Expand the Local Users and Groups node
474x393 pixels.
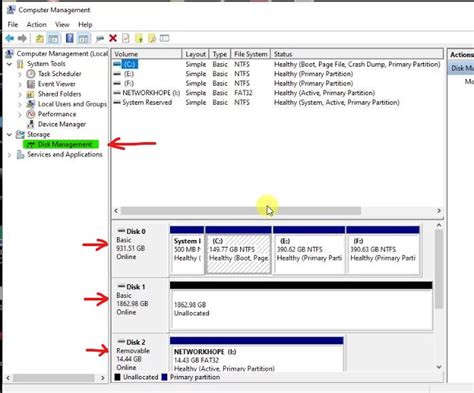(x=20, y=104)
